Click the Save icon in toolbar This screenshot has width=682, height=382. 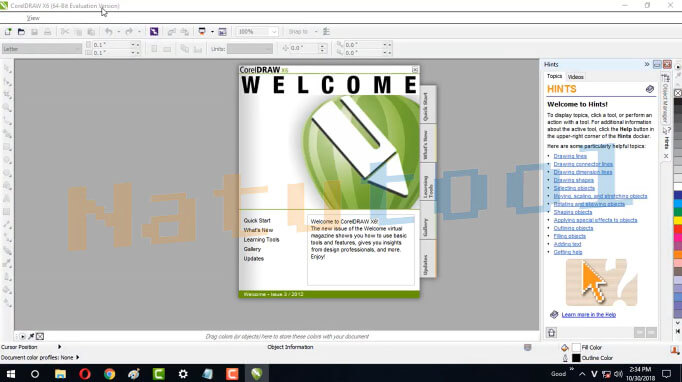point(34,32)
